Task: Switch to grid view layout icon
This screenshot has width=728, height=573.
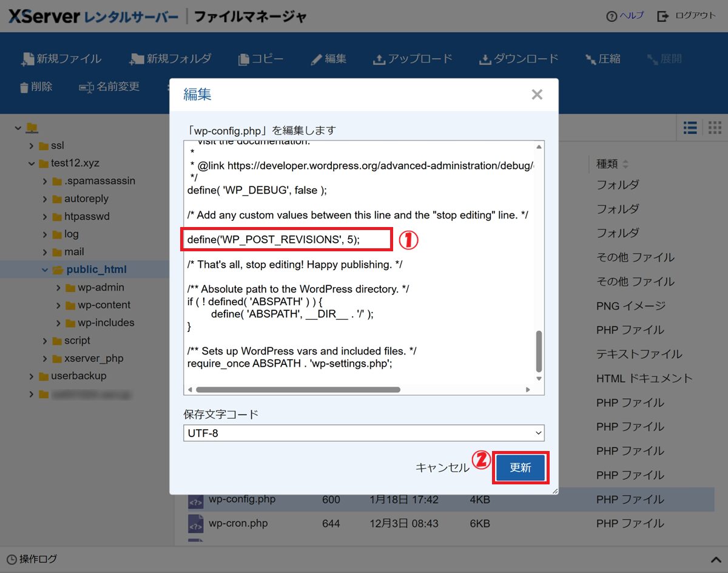Action: tap(715, 127)
